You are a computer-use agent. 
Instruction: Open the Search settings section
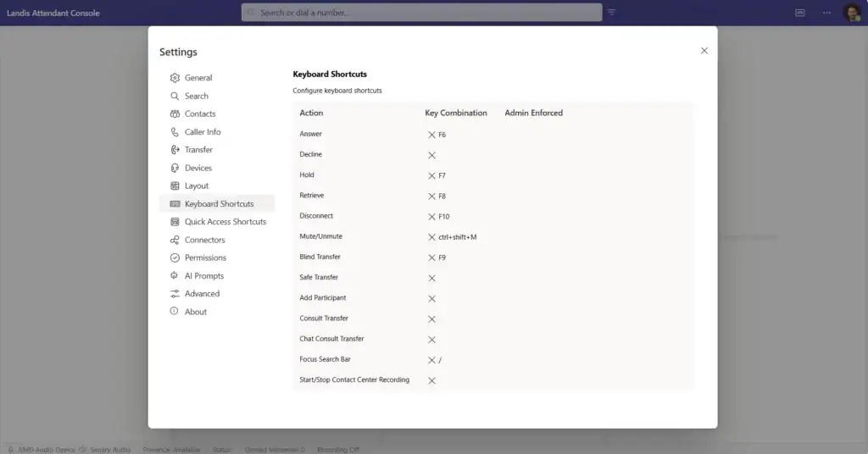(216, 97)
